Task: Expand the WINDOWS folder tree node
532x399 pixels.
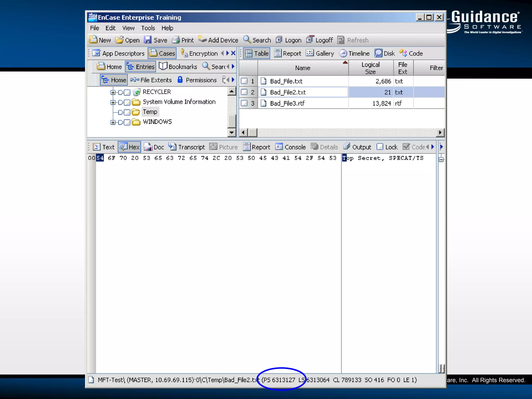Action: [x=113, y=122]
